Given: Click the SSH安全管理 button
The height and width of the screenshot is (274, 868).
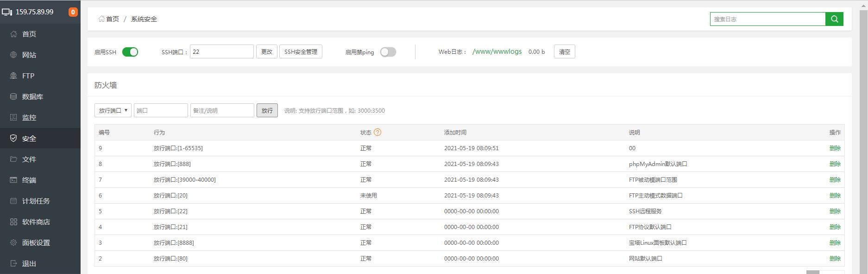Looking at the screenshot, I should [301, 51].
